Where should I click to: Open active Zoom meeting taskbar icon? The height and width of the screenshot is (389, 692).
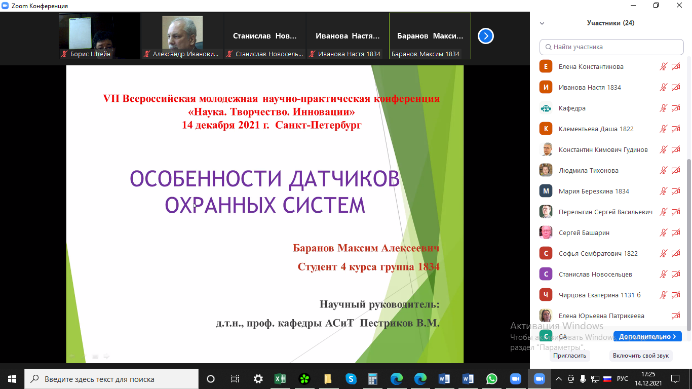(539, 379)
